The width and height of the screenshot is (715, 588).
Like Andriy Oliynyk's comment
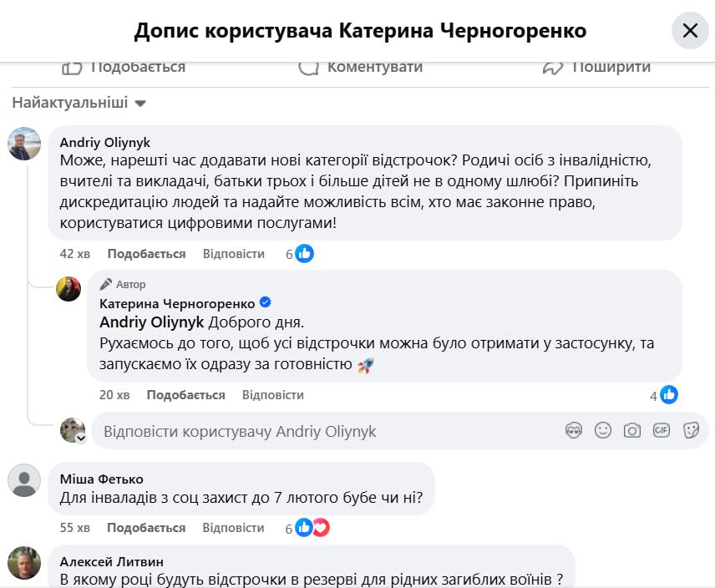tap(146, 254)
